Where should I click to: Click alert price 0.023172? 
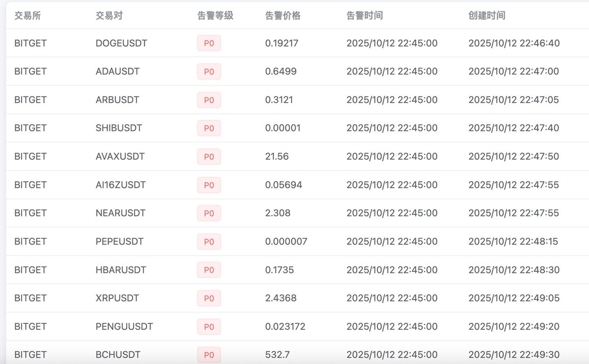point(285,327)
